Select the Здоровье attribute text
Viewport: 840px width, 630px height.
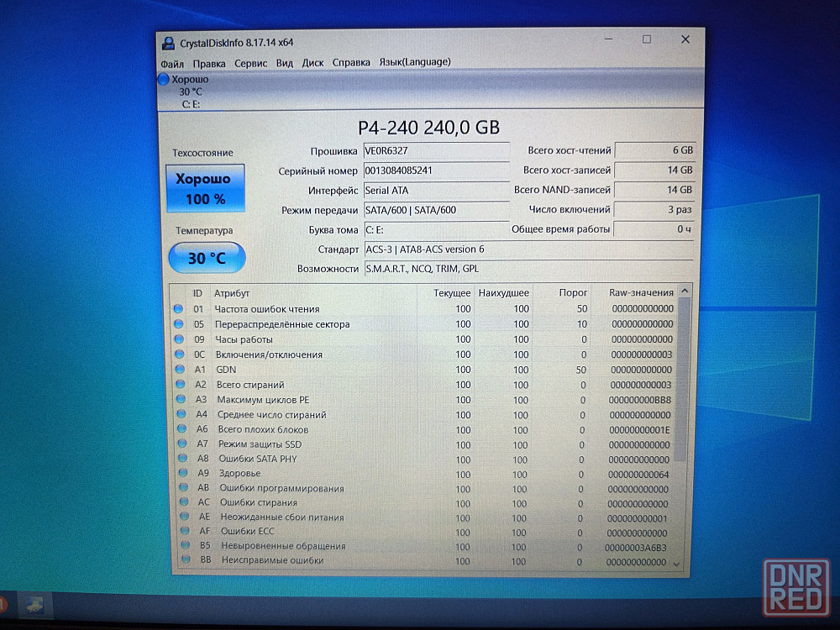point(239,474)
